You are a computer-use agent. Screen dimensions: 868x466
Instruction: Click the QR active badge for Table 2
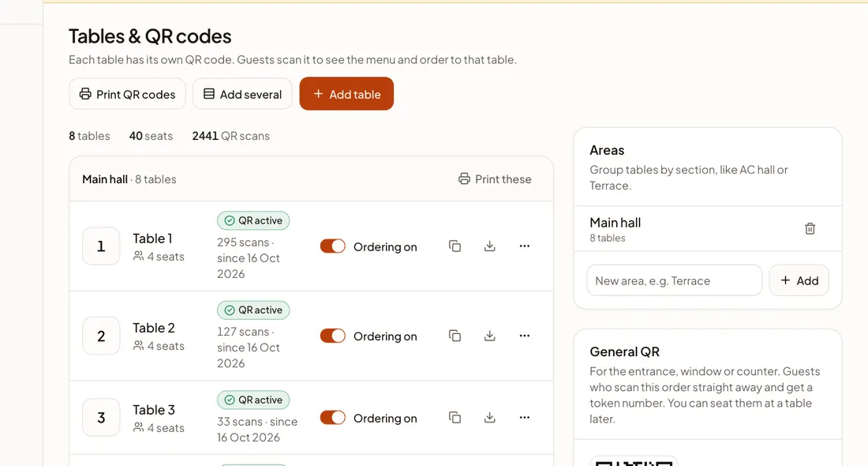pyautogui.click(x=253, y=310)
